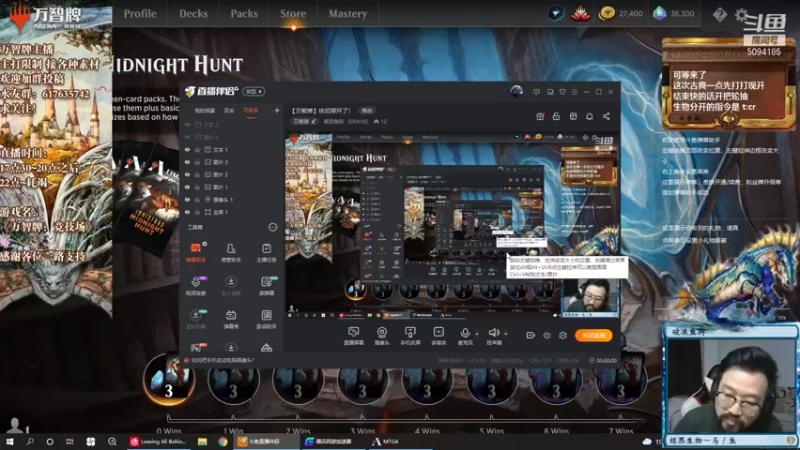Click the MTGA red lotus icon
The image size is (800, 450).
pos(581,15)
